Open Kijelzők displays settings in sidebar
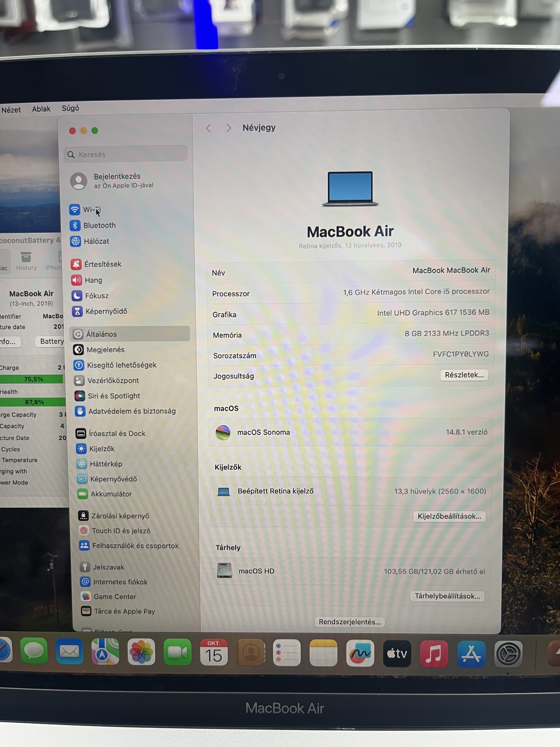The image size is (560, 747). coord(95,449)
